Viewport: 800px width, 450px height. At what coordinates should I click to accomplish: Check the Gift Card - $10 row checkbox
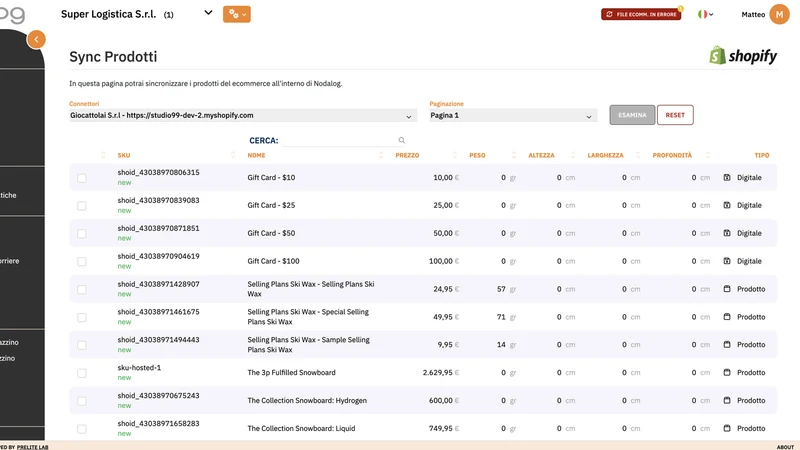pyautogui.click(x=82, y=178)
